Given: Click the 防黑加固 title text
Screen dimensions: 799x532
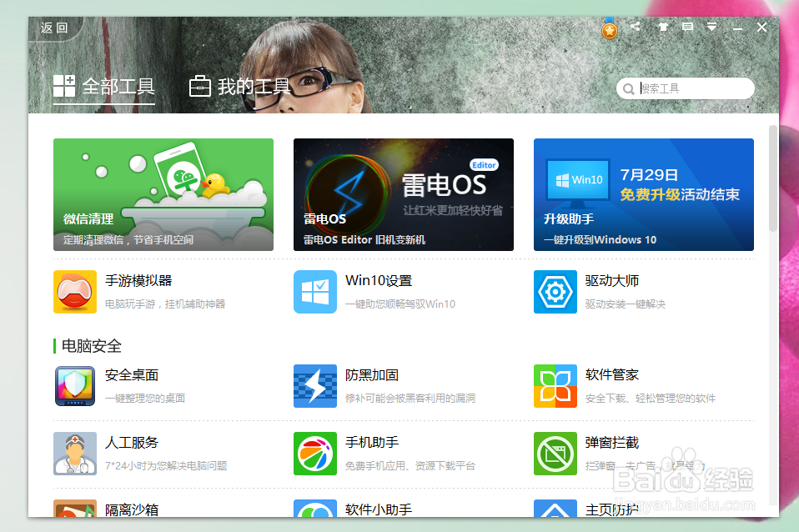Looking at the screenshot, I should (x=372, y=375).
